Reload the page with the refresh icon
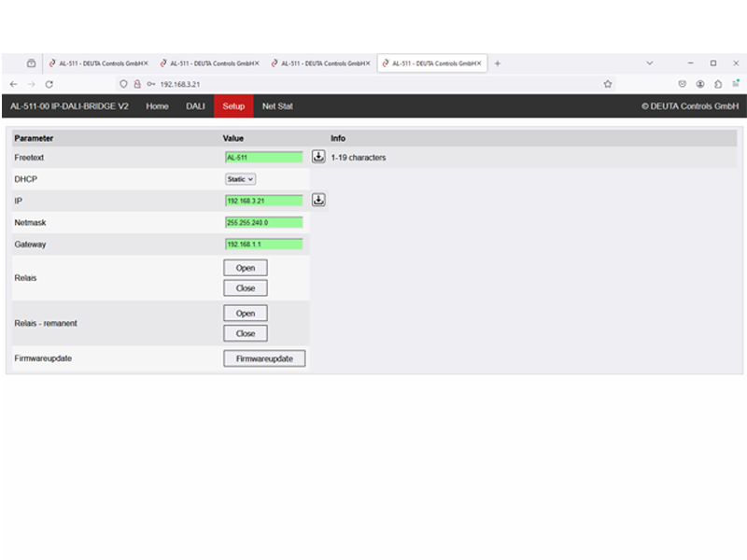This screenshot has height=560, width=747. 49,84
